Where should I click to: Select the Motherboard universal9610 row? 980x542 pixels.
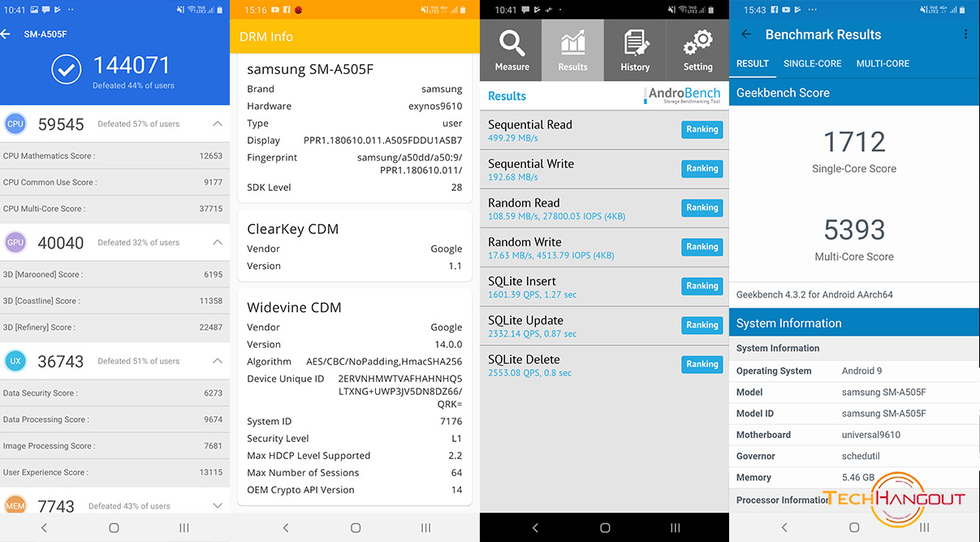(x=854, y=435)
